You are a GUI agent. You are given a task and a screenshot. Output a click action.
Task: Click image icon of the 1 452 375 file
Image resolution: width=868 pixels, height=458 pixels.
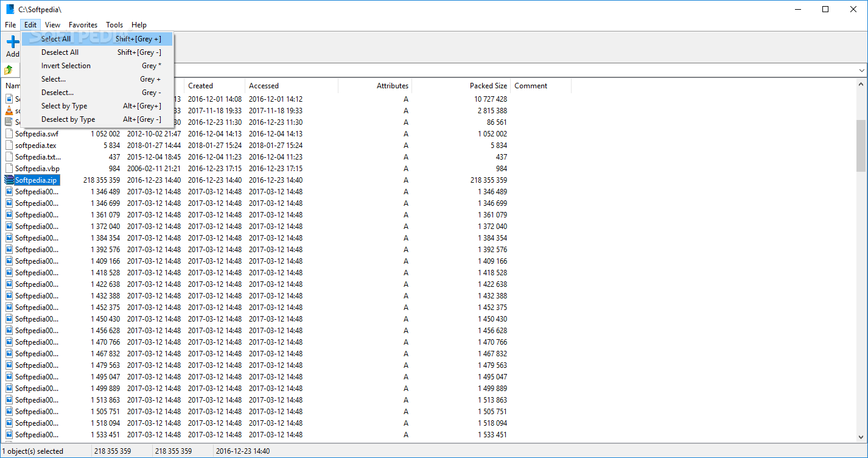click(9, 307)
